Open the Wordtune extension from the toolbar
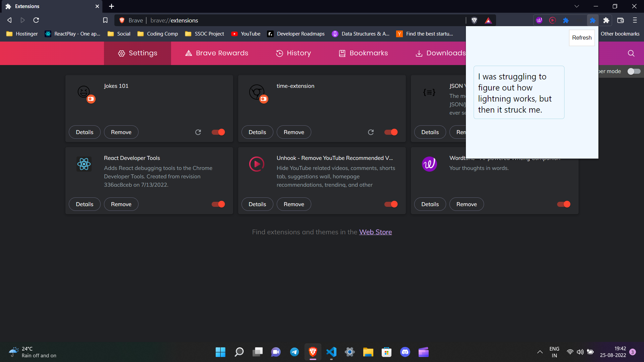The height and width of the screenshot is (362, 644). click(x=539, y=20)
